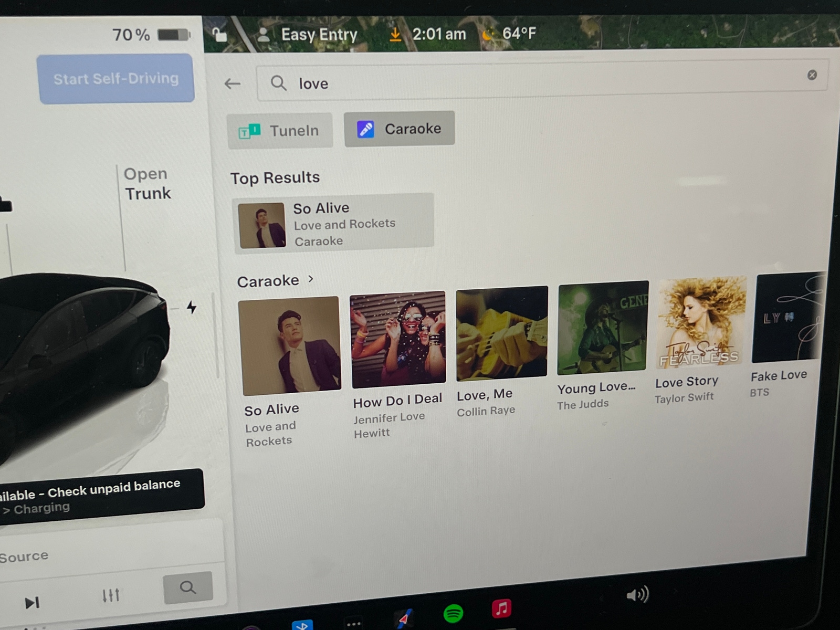Select Jennifer Love Hewitt artist text
The image size is (840, 630).
(x=389, y=425)
